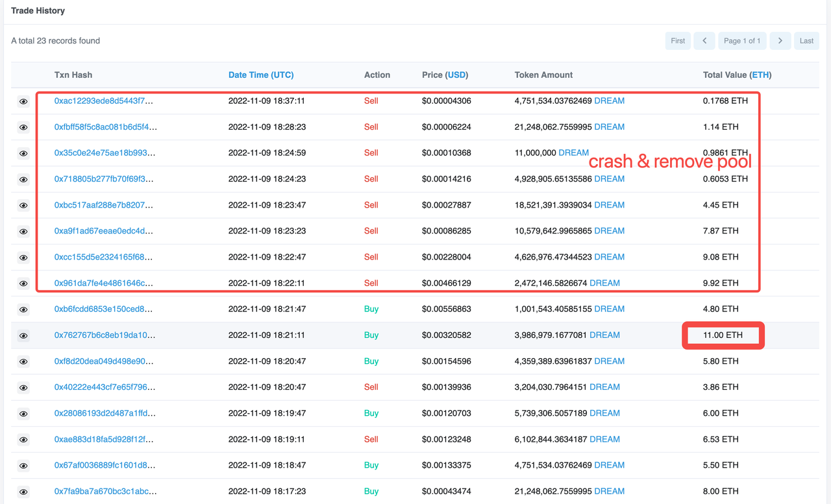This screenshot has width=831, height=504.
Task: Click eye icon for row 0x718805b277fb70f69f3
Action: pos(23,180)
